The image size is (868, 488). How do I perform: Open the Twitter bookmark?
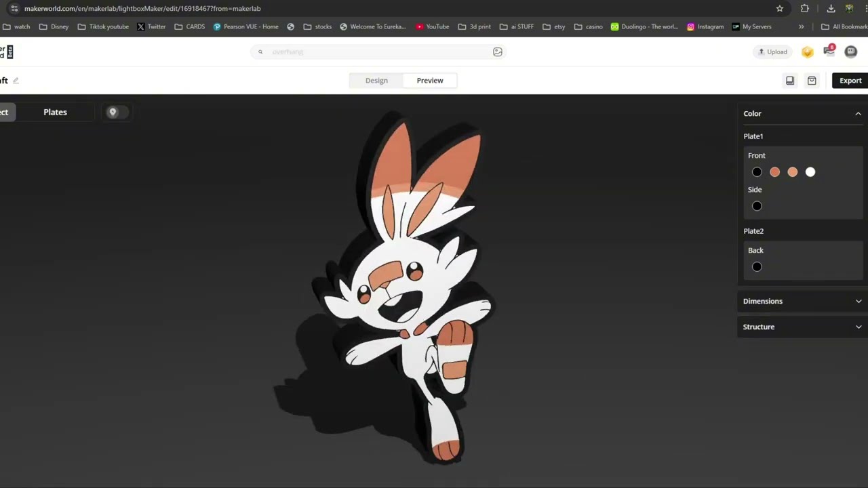(x=151, y=26)
